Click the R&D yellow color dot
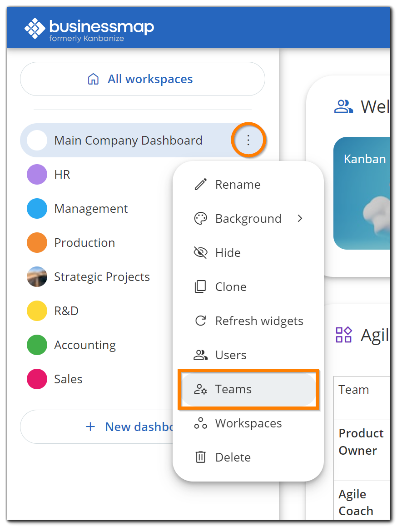Screen dimensions: 402x532 tap(37, 311)
